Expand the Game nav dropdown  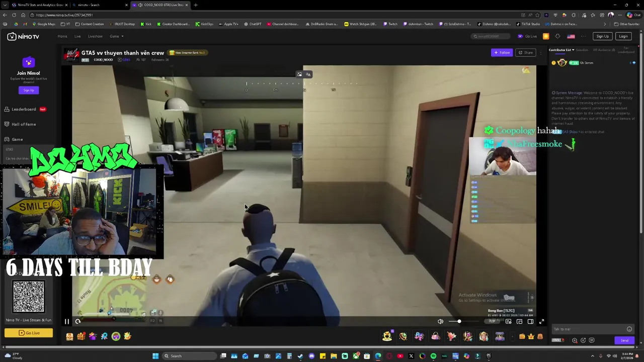116,36
